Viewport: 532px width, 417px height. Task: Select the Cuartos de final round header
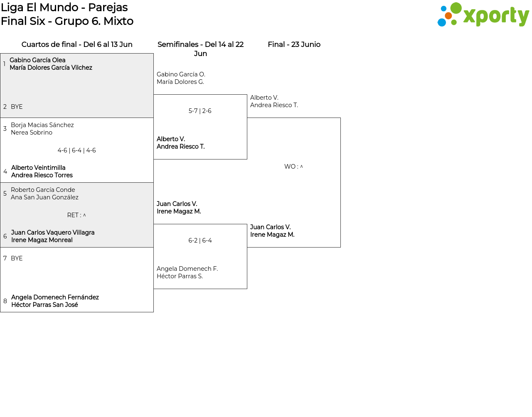click(x=77, y=44)
